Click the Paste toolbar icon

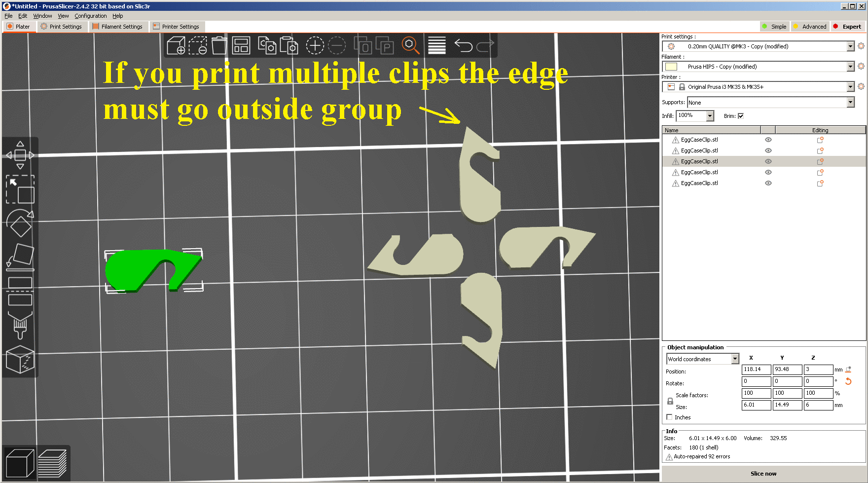click(x=289, y=45)
